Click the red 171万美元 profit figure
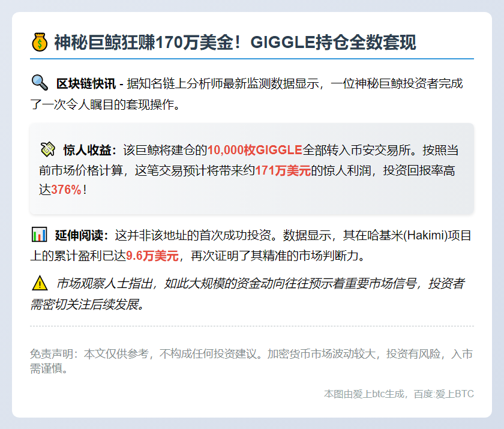Viewport: 504px width, 429px height. (283, 171)
